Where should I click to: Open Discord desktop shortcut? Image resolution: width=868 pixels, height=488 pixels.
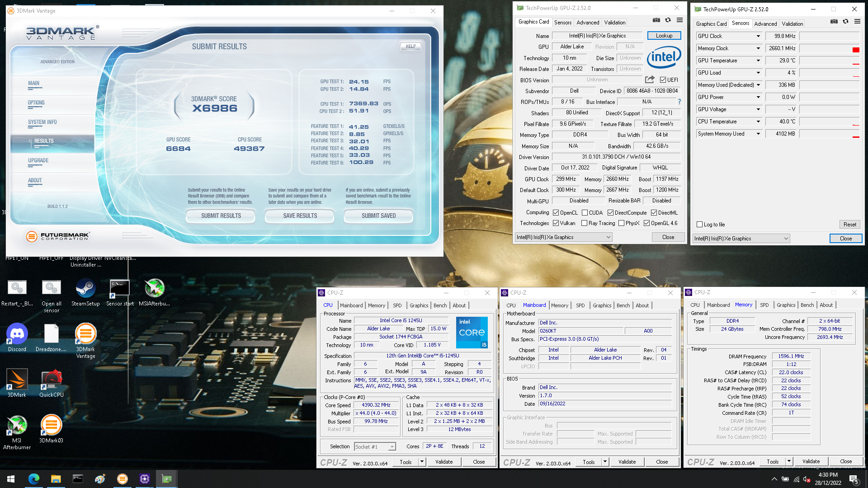tap(17, 338)
